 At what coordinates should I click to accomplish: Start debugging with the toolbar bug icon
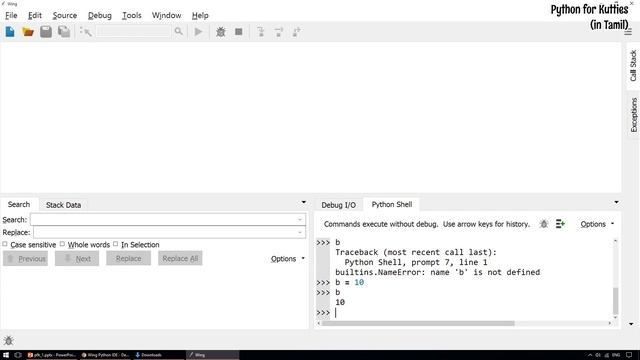[220, 32]
